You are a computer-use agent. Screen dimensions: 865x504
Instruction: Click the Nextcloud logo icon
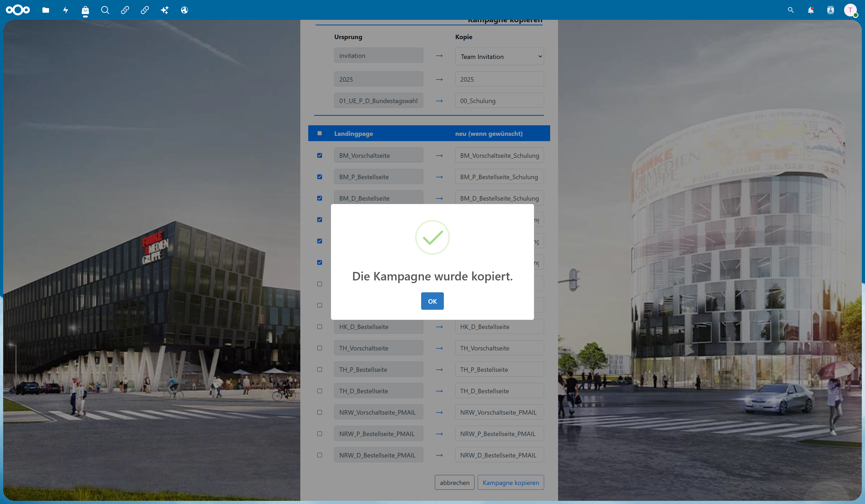(18, 10)
